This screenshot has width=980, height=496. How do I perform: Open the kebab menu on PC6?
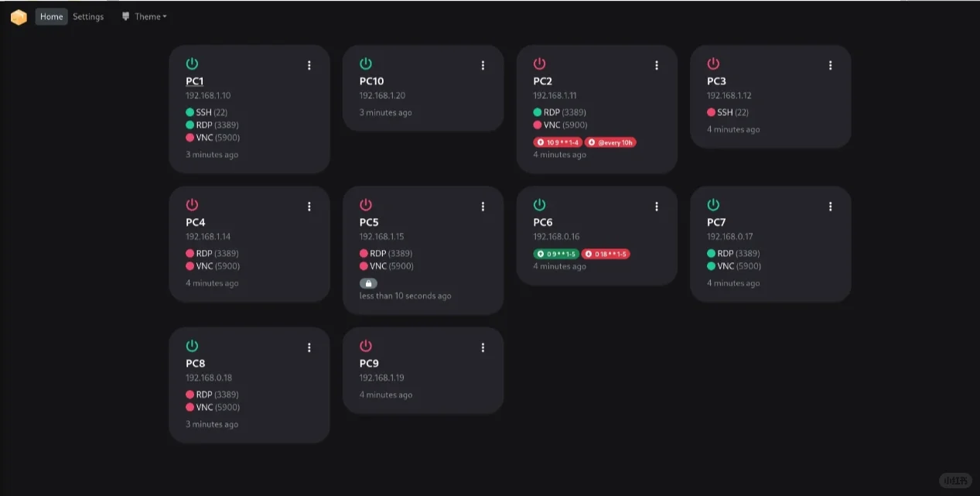coord(657,207)
